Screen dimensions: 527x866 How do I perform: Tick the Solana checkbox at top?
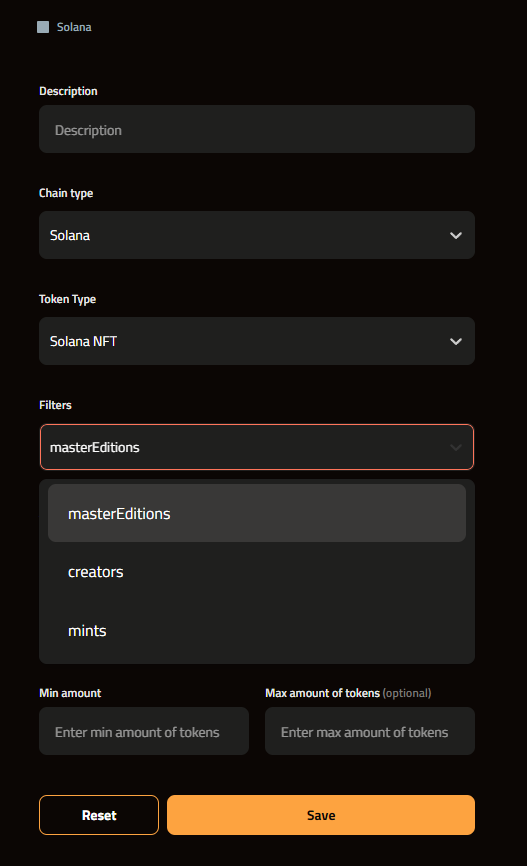click(43, 27)
